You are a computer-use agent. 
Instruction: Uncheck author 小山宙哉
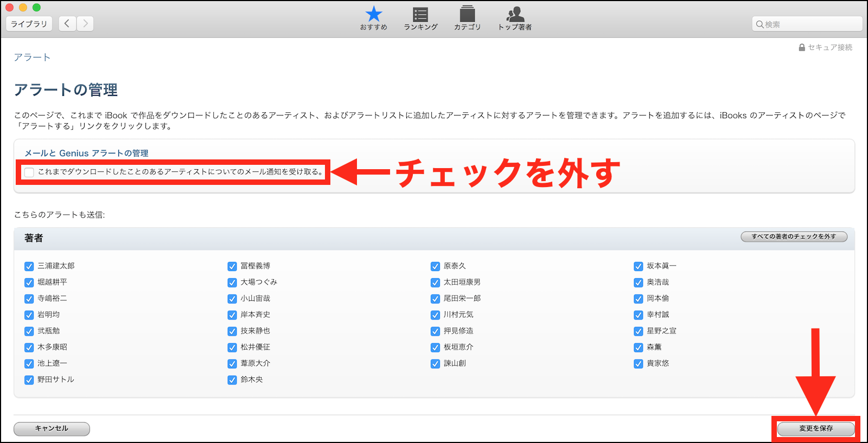tap(232, 299)
